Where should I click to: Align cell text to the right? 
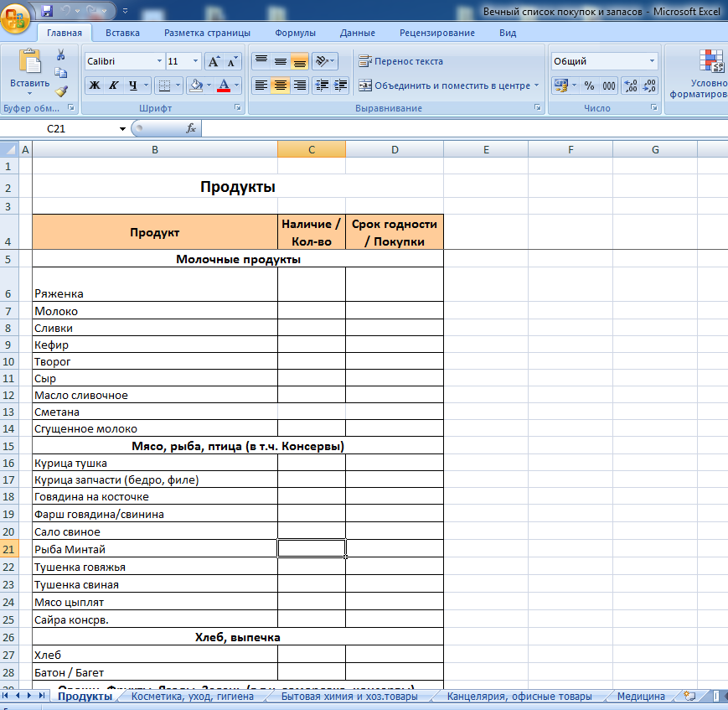pos(299,86)
